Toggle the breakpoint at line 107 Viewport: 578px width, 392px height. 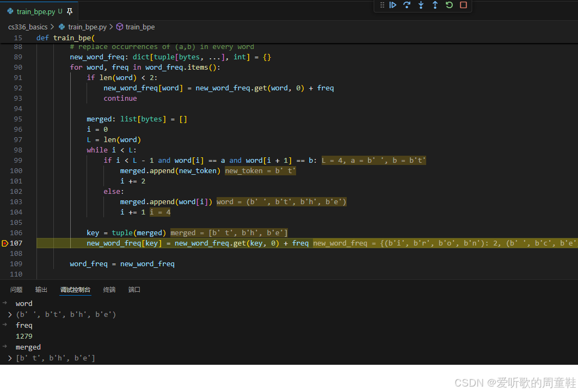pyautogui.click(x=5, y=243)
